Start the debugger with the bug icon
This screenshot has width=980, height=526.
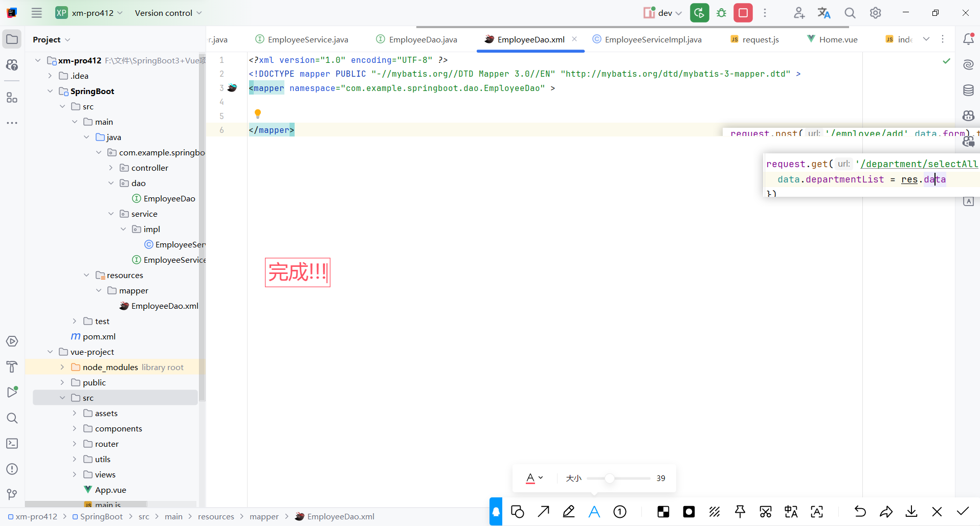tap(722, 13)
